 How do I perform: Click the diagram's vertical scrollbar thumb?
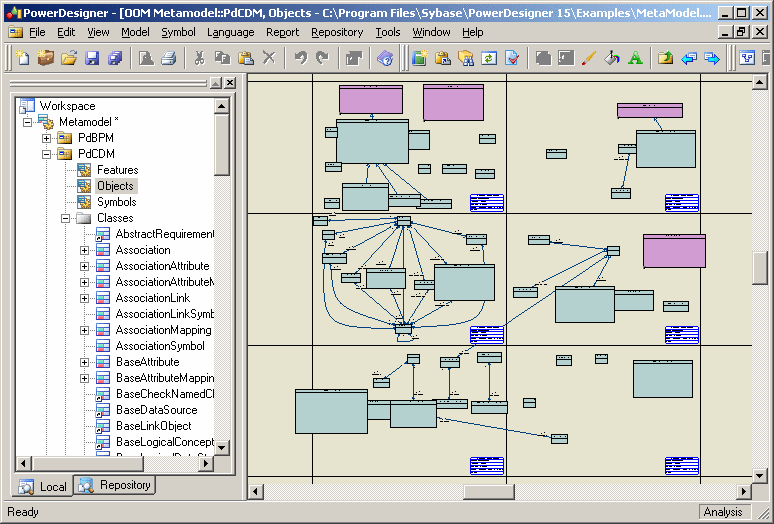(x=760, y=268)
